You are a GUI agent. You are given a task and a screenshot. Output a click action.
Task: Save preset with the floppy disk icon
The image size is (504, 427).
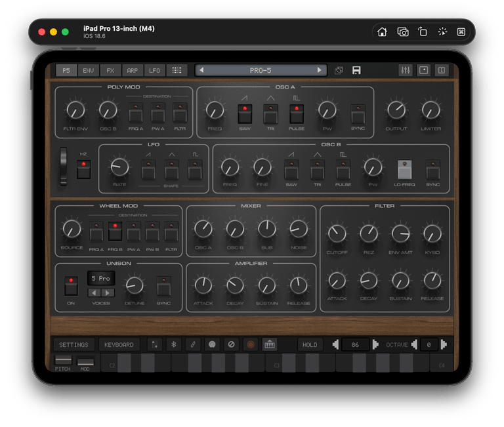356,70
